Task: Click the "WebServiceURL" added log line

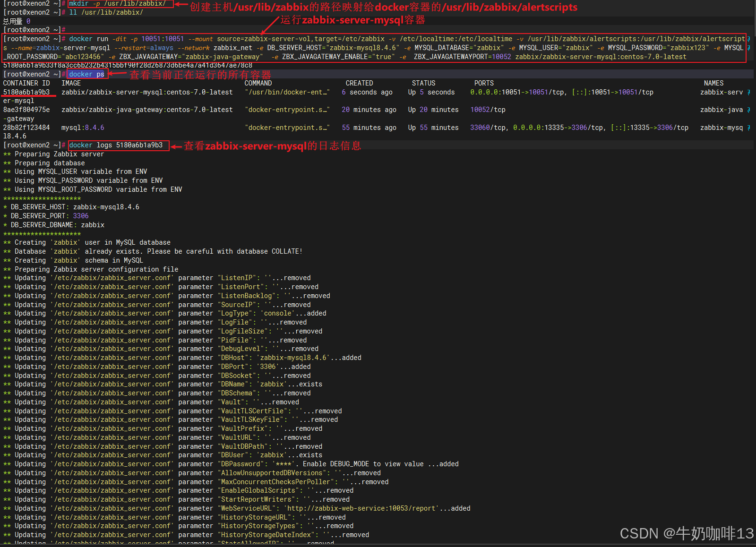Action: coord(237,508)
